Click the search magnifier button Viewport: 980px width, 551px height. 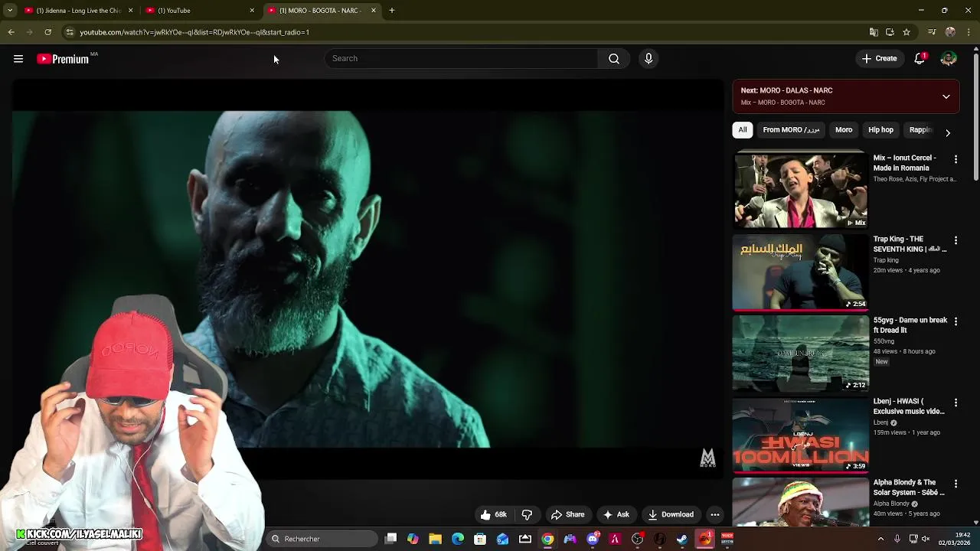pos(614,59)
